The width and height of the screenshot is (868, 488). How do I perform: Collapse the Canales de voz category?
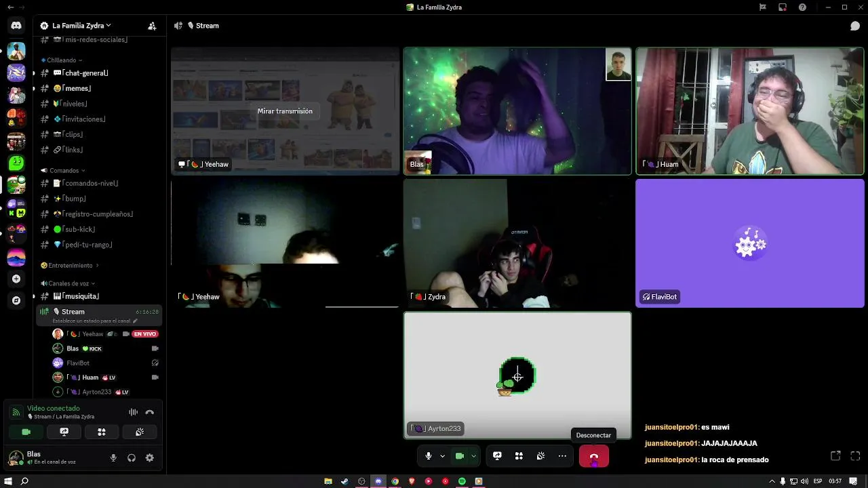coord(68,283)
